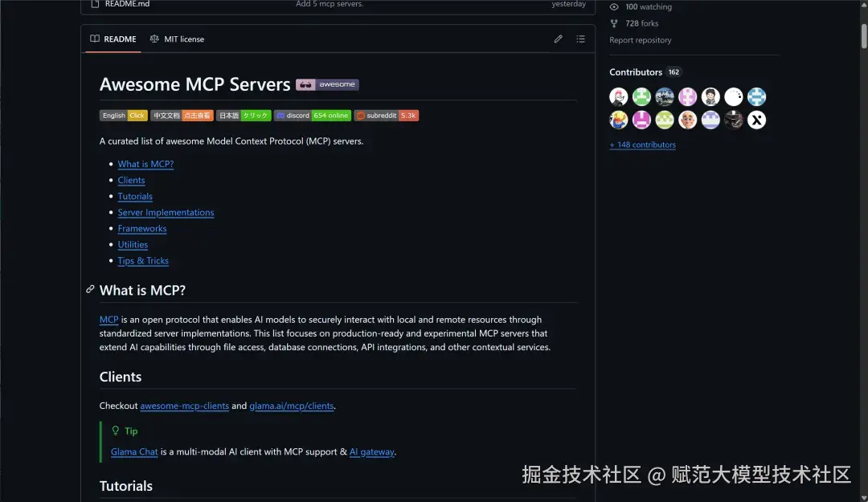Viewport: 868px width, 502px height.
Task: Click Report repository link
Action: tap(640, 40)
